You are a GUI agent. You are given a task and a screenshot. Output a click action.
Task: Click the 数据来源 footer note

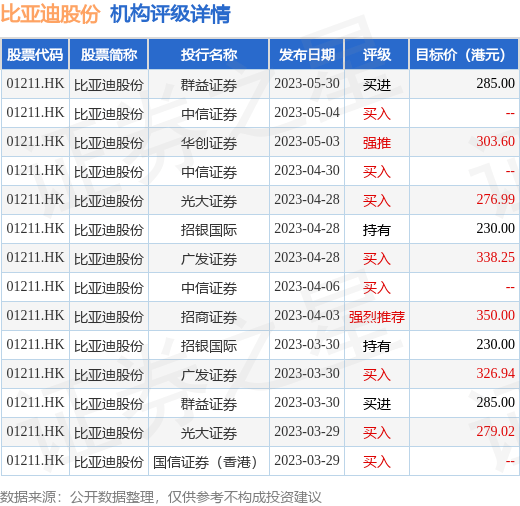point(161,497)
